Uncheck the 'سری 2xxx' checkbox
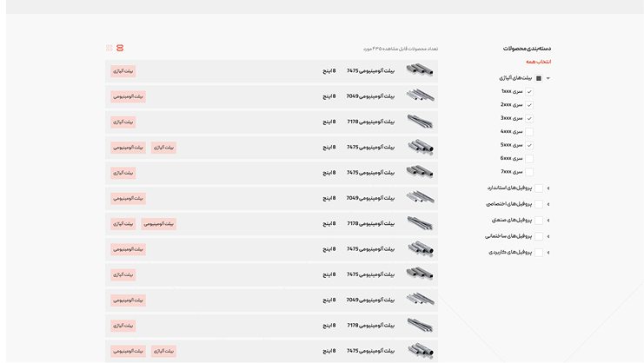Viewport: 644px width, 363px height. [x=529, y=105]
